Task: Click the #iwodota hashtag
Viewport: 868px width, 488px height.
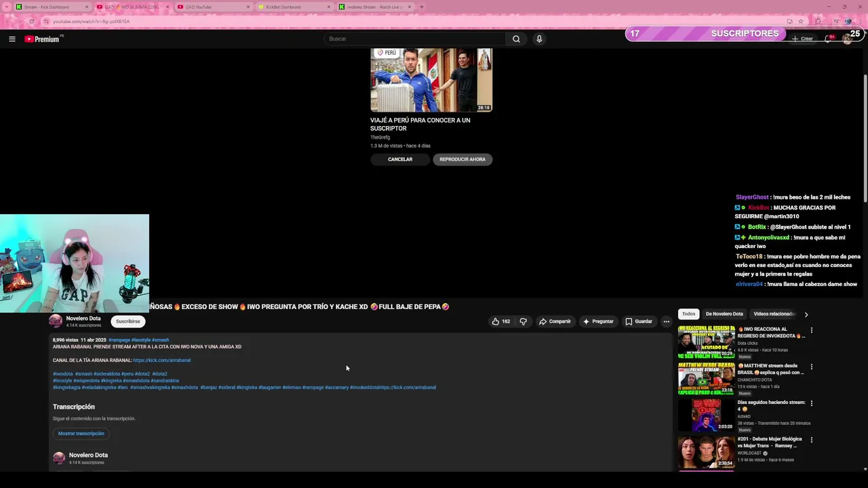Action: coord(62,374)
